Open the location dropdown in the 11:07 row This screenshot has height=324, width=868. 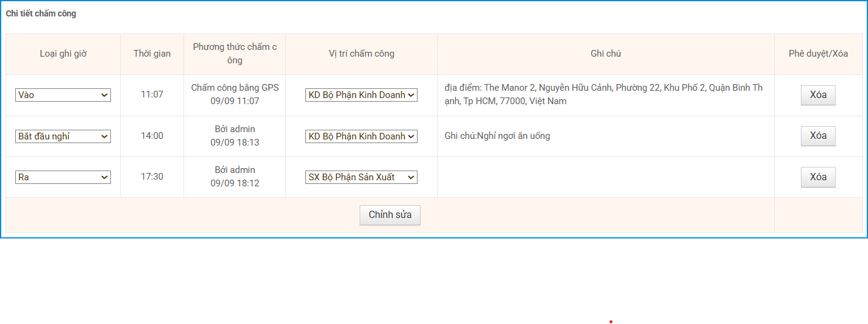(x=361, y=95)
